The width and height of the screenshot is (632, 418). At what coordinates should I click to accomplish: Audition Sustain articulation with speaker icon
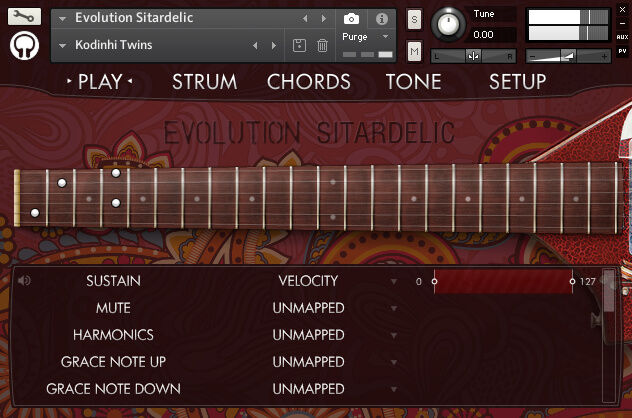pyautogui.click(x=24, y=280)
